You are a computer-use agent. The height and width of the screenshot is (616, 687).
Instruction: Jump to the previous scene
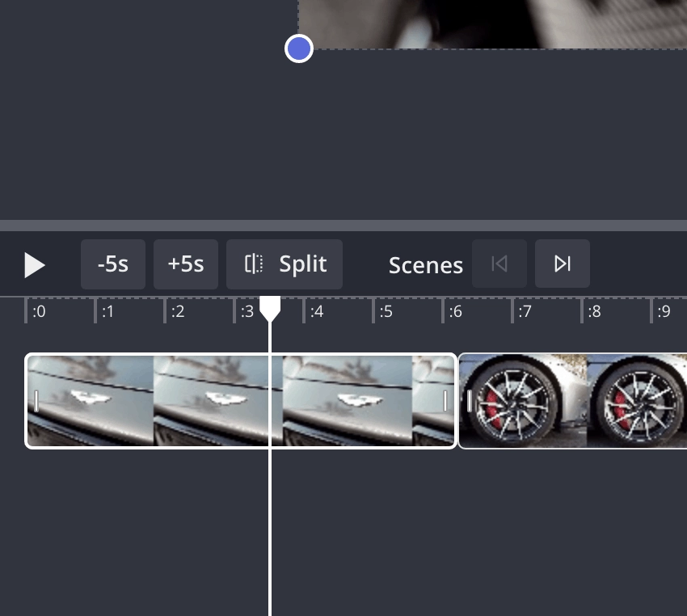499,264
